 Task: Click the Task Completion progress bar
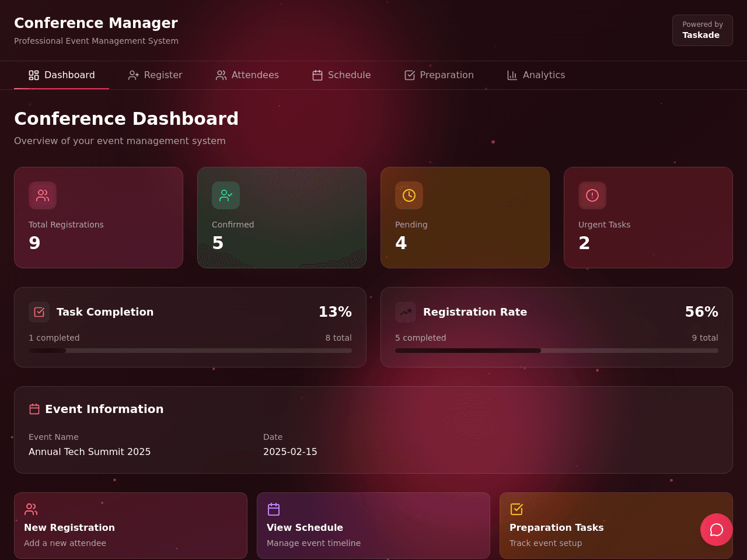pos(190,351)
